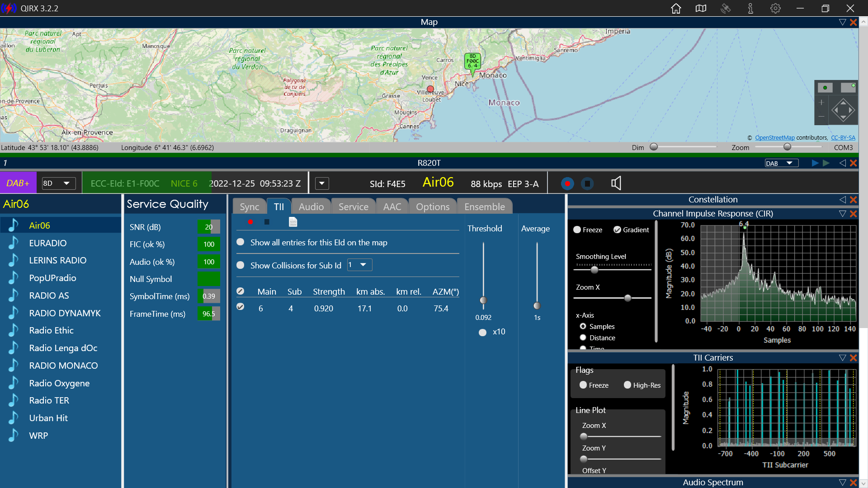Select the RADIO MONACO service

61,366
